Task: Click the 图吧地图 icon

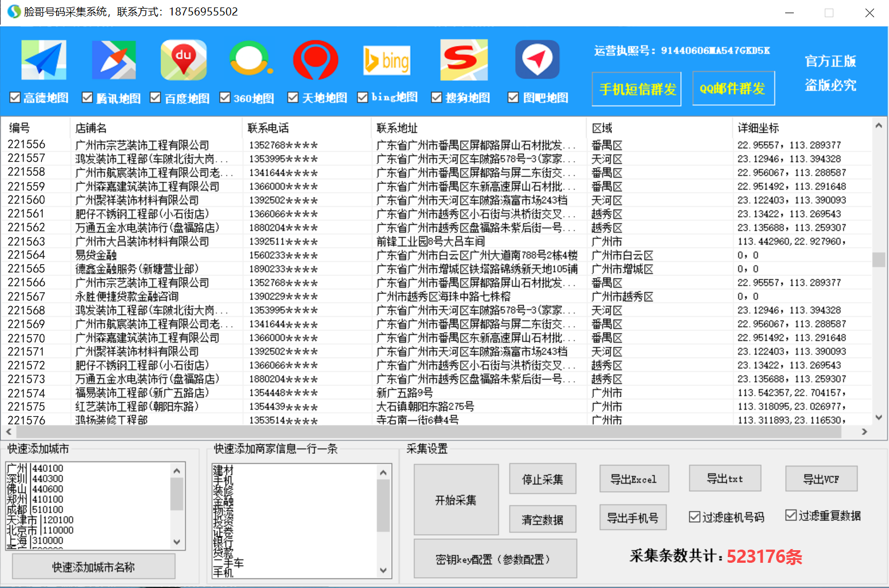Action: (537, 60)
